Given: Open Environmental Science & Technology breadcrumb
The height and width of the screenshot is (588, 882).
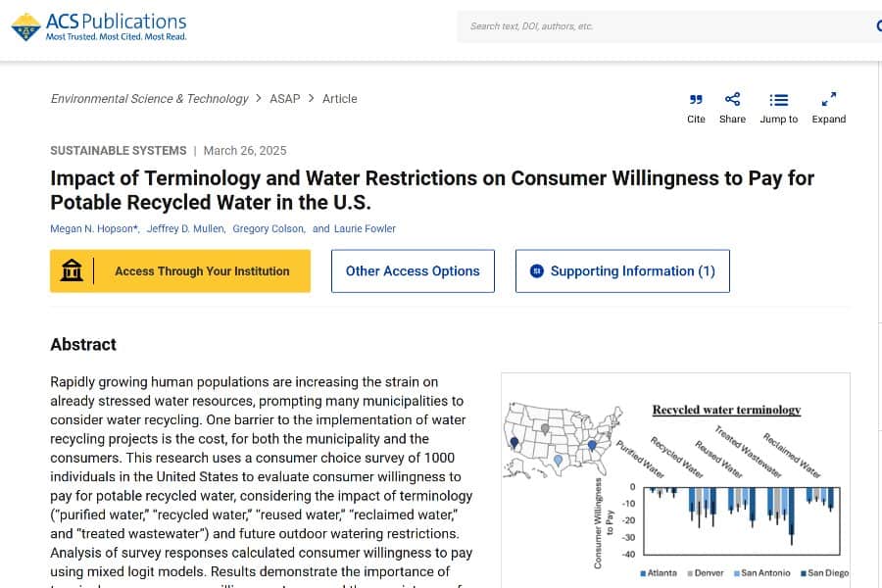Looking at the screenshot, I should coord(149,99).
